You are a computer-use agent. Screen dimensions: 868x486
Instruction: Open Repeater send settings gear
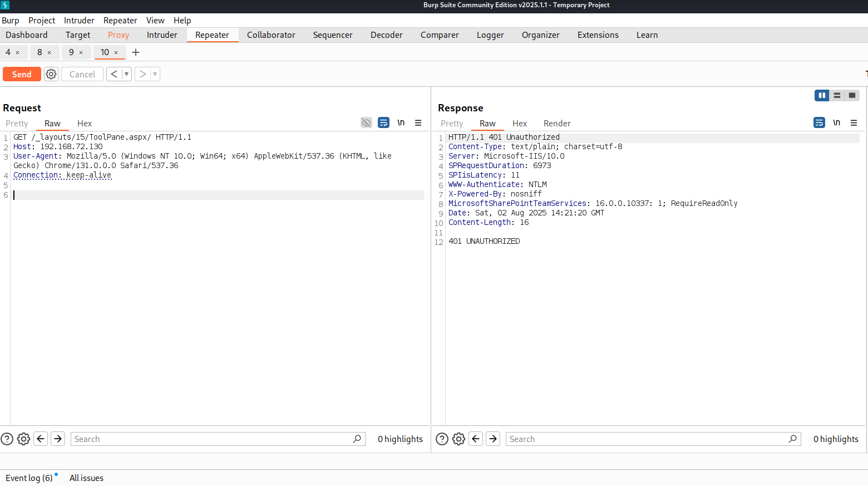[51, 74]
